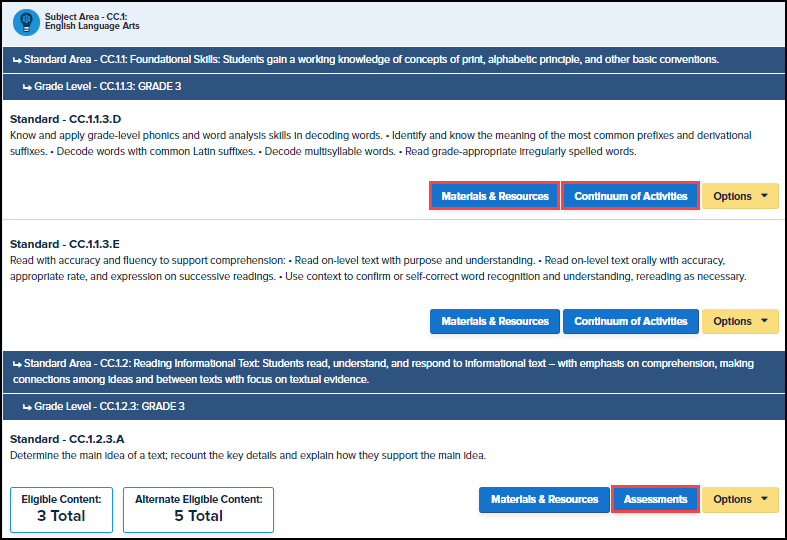Open Materials & Resources for CC.1.1.3.D

tap(495, 196)
